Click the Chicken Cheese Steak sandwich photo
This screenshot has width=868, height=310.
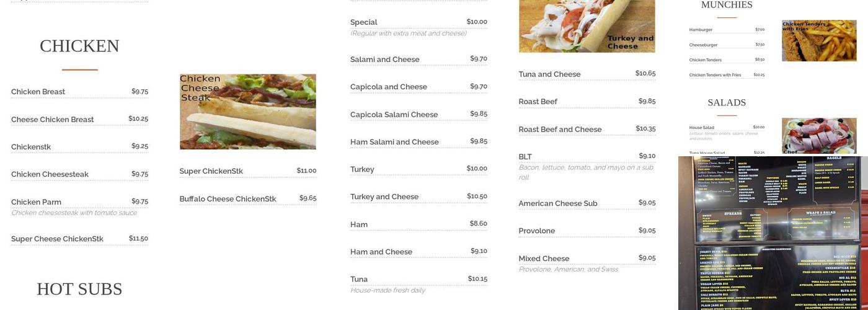(247, 112)
